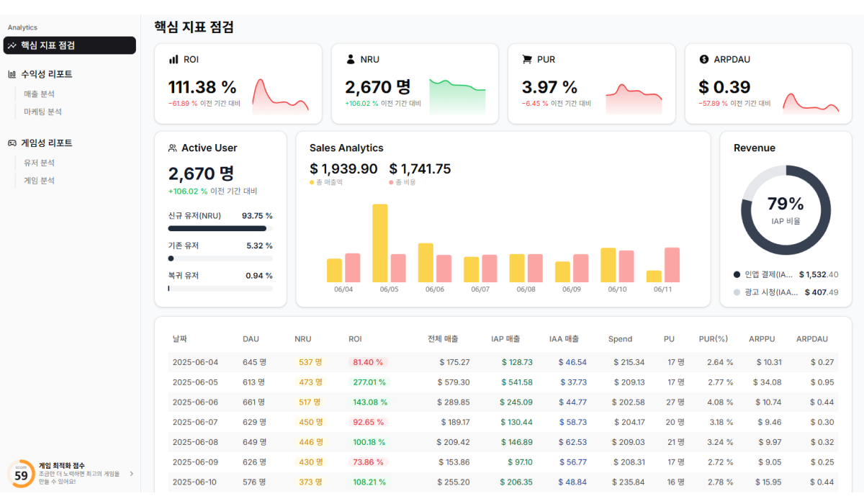This screenshot has width=864, height=504.
Task: Click the ROI bar chart icon
Action: click(x=174, y=59)
